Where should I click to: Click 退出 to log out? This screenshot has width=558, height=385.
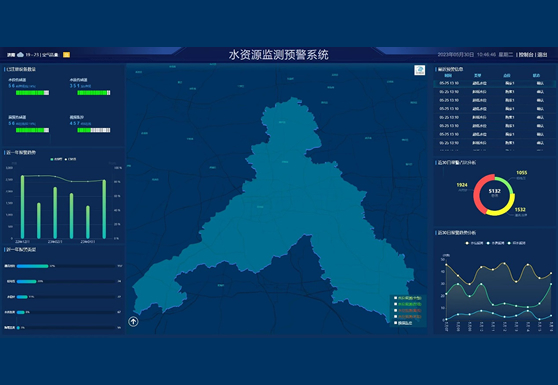(x=542, y=55)
